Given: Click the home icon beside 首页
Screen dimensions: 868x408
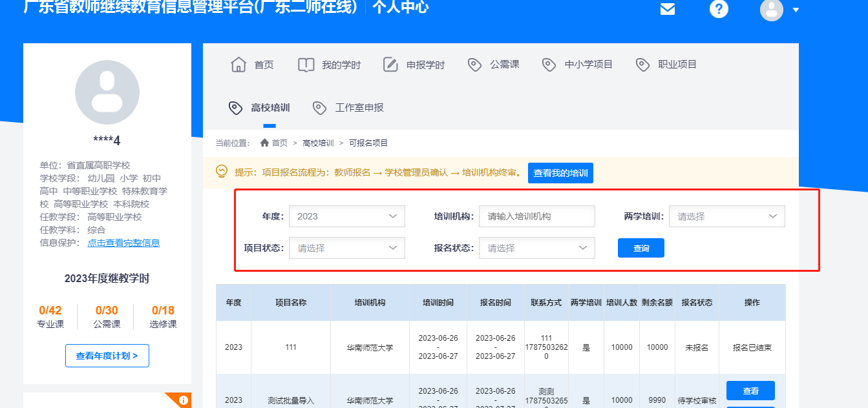Looking at the screenshot, I should 238,65.
